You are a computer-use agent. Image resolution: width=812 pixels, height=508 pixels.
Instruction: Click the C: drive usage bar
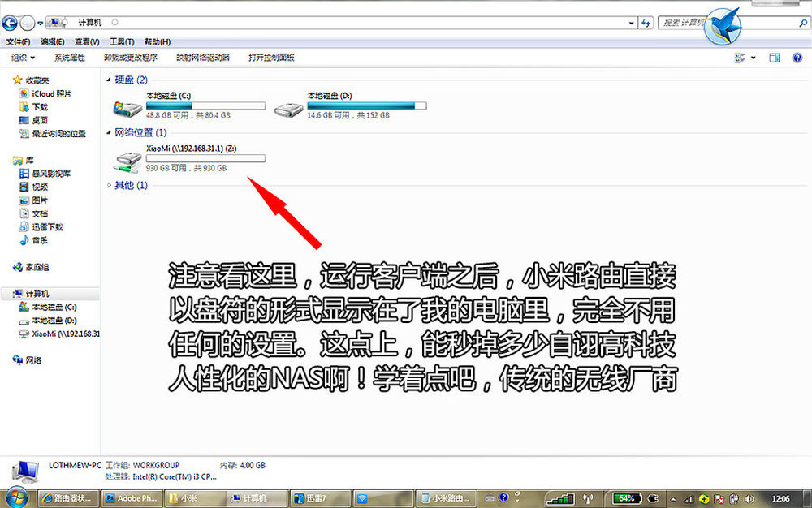pyautogui.click(x=205, y=105)
